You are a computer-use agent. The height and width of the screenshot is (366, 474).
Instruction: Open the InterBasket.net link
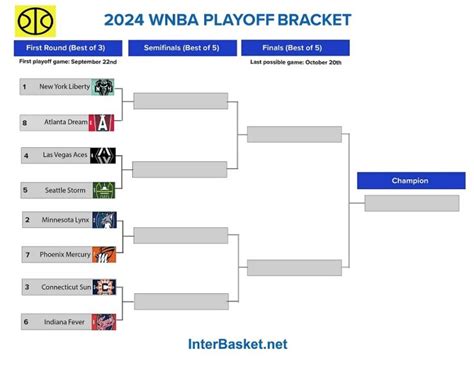click(x=238, y=344)
